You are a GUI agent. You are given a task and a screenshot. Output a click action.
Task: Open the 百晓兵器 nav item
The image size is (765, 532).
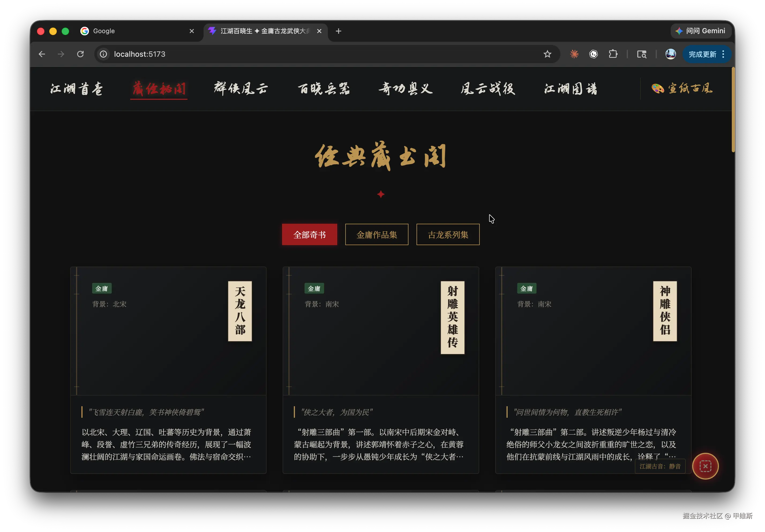(324, 89)
